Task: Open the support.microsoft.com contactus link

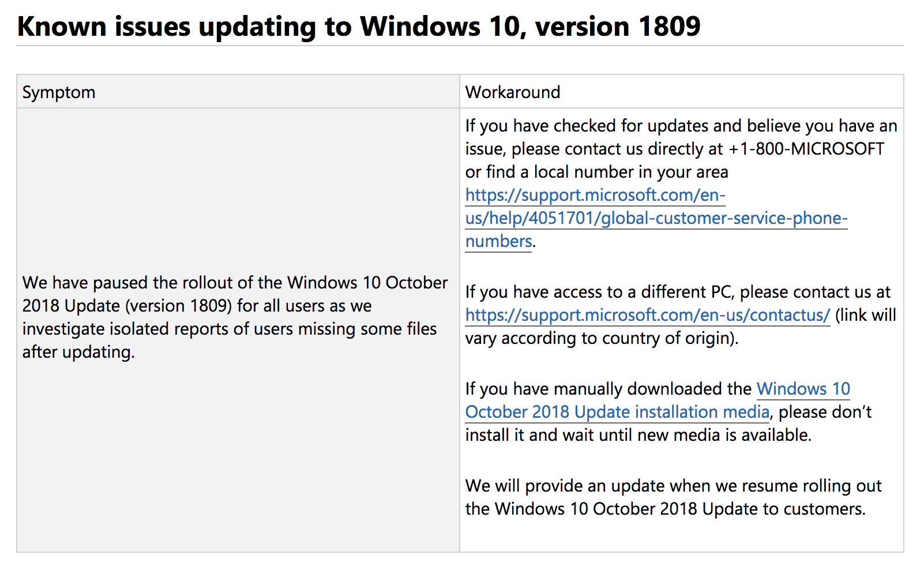Action: tap(648, 315)
